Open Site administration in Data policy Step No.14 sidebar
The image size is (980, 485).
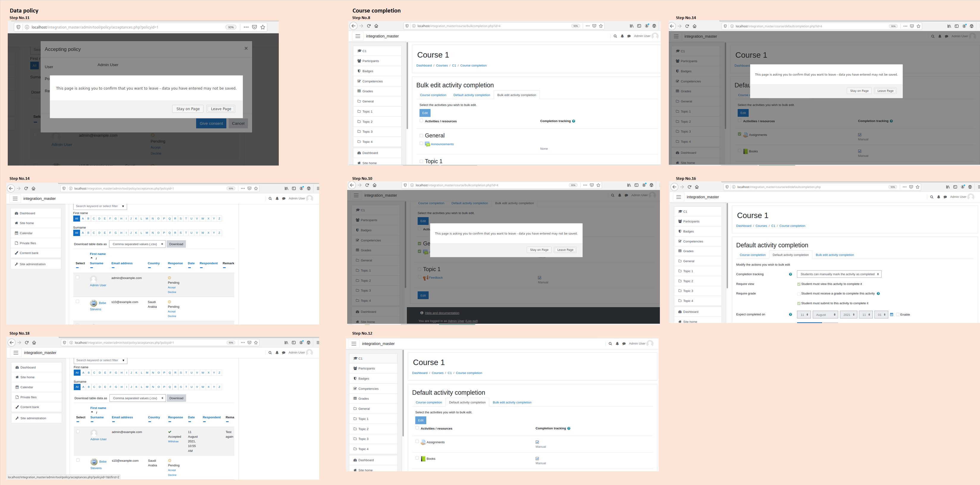pyautogui.click(x=36, y=264)
